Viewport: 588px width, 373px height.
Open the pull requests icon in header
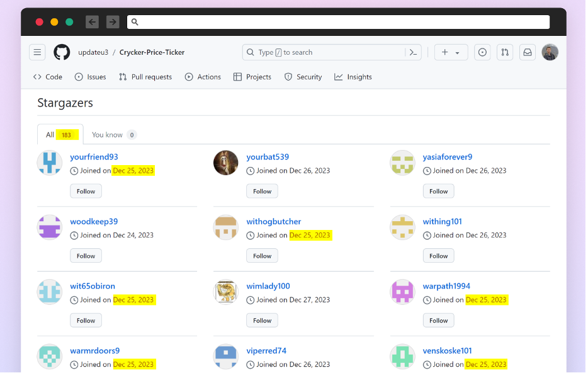505,52
